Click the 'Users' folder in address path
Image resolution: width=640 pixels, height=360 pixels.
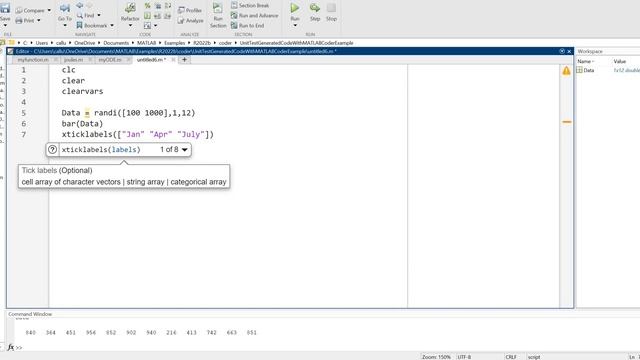42,43
